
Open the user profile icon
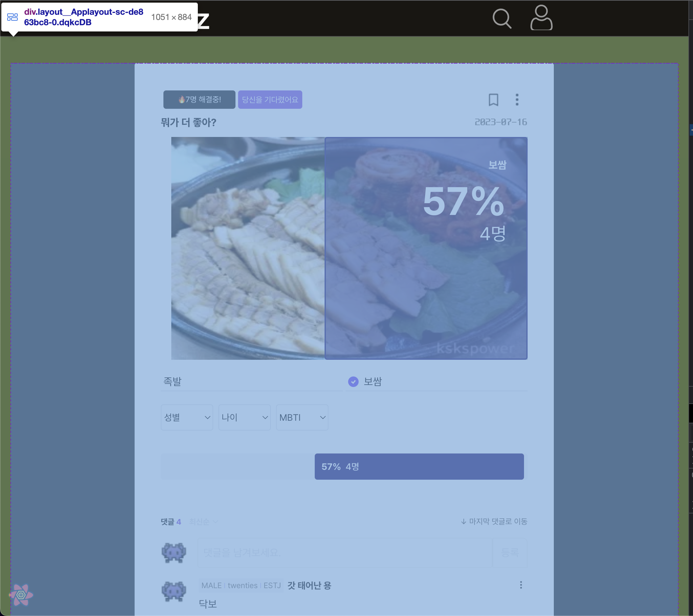pos(541,18)
